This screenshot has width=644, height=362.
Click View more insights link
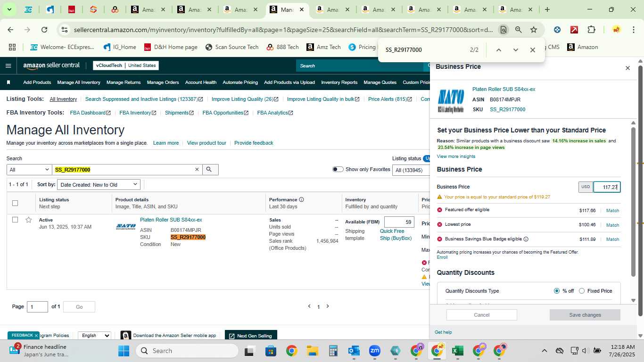click(456, 156)
